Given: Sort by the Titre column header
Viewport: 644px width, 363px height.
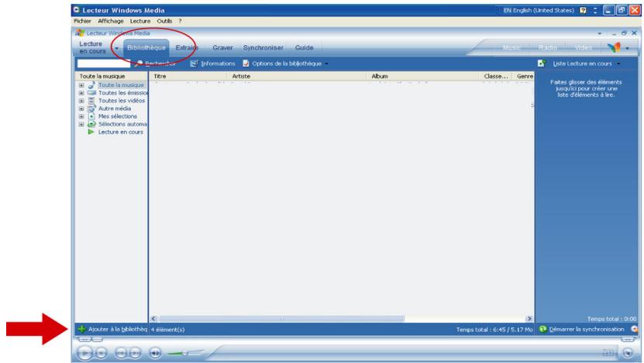Looking at the screenshot, I should click(188, 76).
